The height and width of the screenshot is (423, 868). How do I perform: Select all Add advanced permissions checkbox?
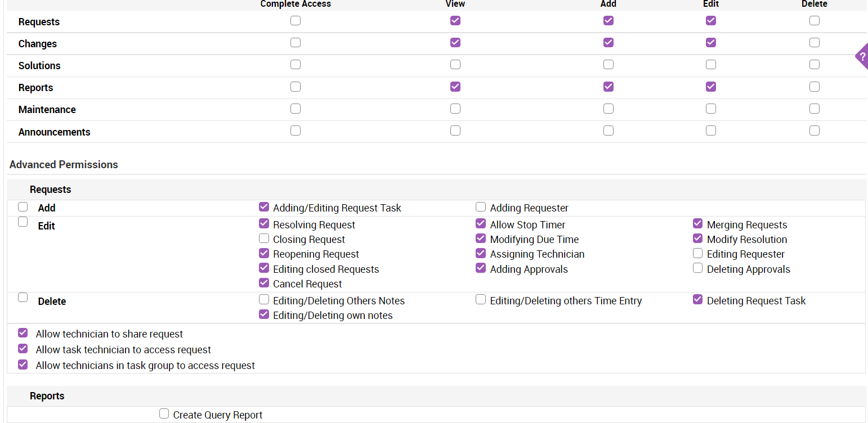[x=23, y=206]
